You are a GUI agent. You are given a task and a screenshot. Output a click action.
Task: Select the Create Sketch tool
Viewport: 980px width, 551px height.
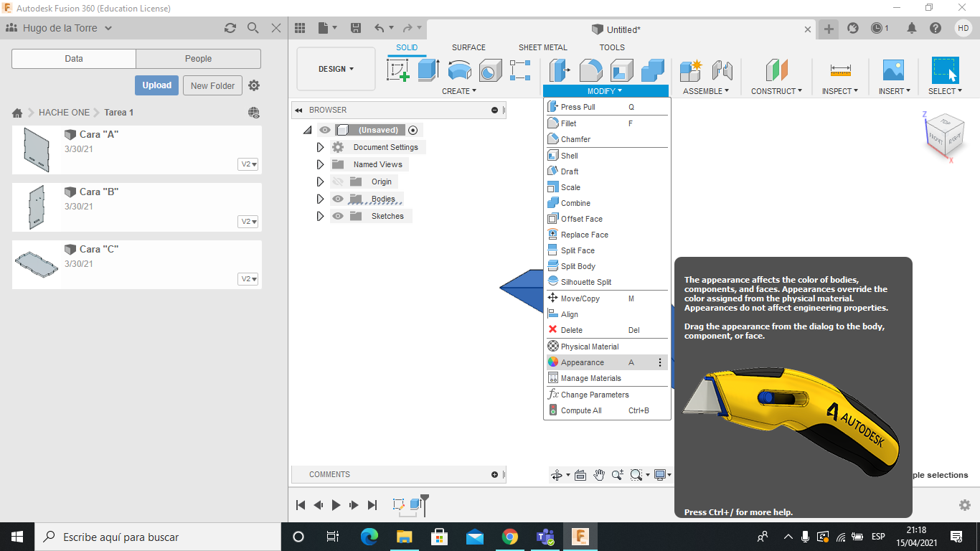(x=398, y=70)
